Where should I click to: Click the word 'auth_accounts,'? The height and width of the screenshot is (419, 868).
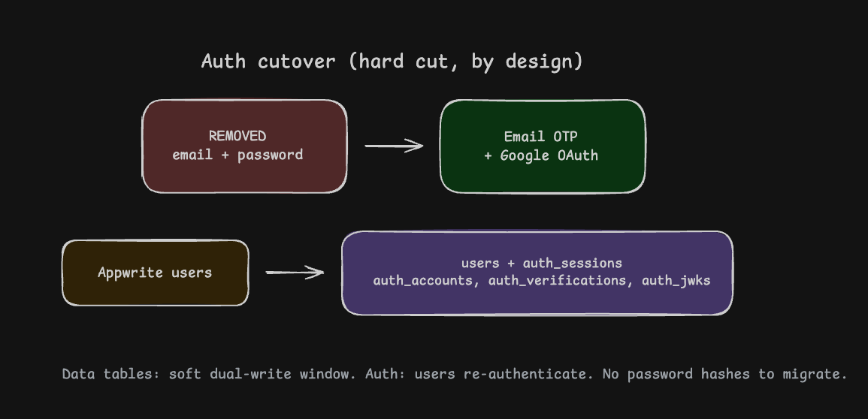(x=426, y=281)
